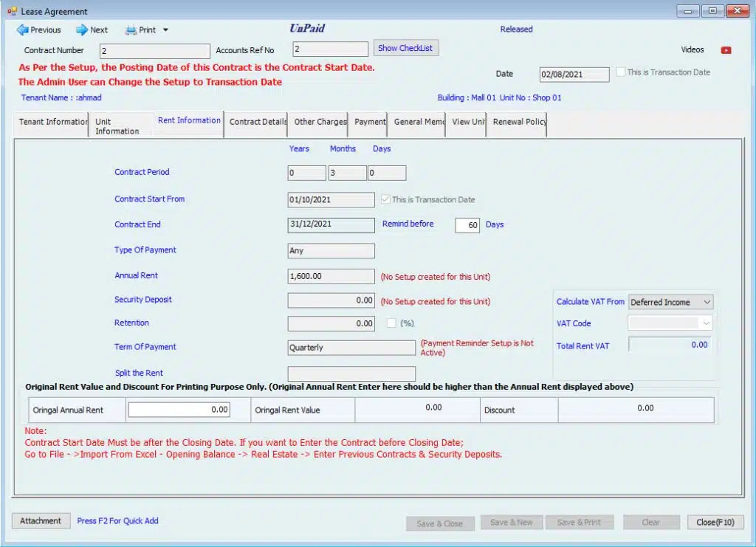The height and width of the screenshot is (547, 756).
Task: Click the Clear button
Action: coord(651,523)
